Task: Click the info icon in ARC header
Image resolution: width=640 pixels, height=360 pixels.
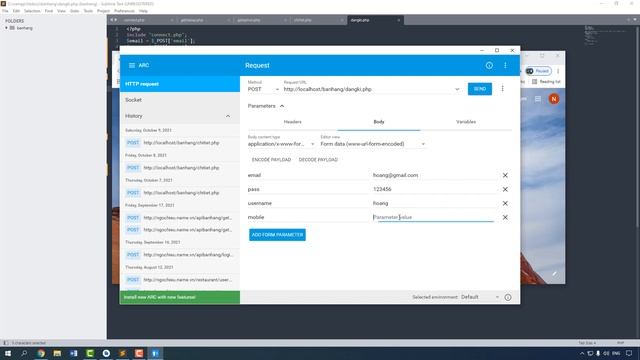Action: pos(489,65)
